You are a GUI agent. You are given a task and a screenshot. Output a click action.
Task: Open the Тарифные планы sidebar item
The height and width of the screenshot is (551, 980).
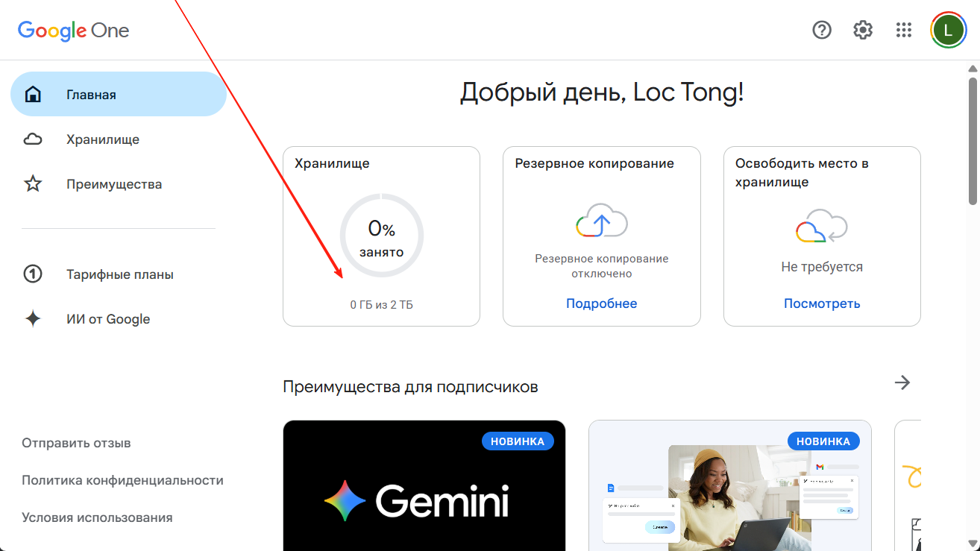coord(119,274)
